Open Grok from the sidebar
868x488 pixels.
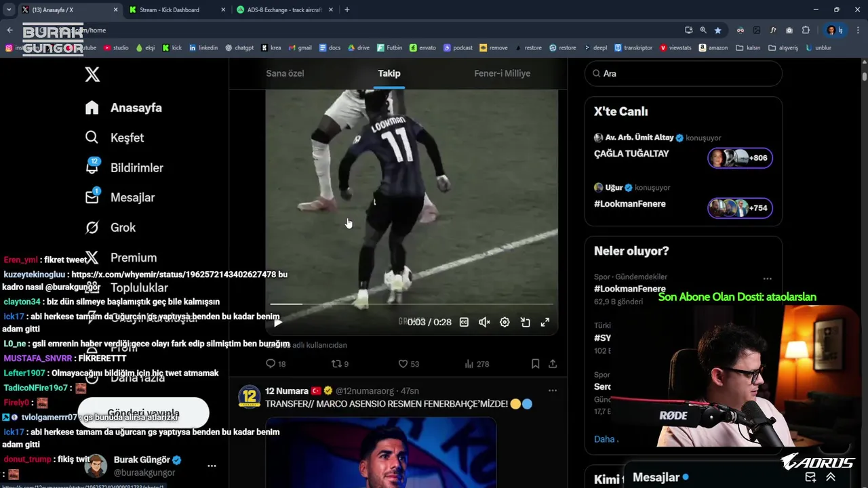(x=111, y=228)
